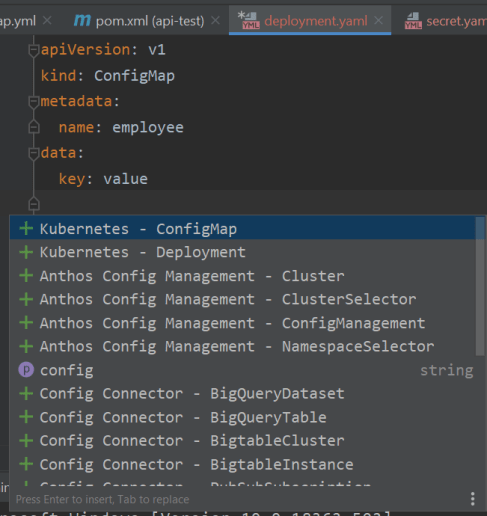The image size is (487, 516).
Task: Click the purple property icon beside config
Action: point(26,370)
